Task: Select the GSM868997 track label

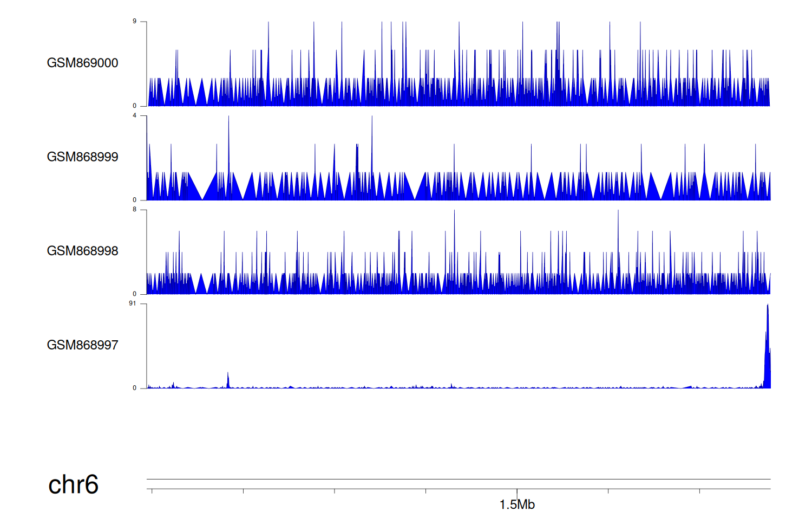Action: click(x=82, y=345)
